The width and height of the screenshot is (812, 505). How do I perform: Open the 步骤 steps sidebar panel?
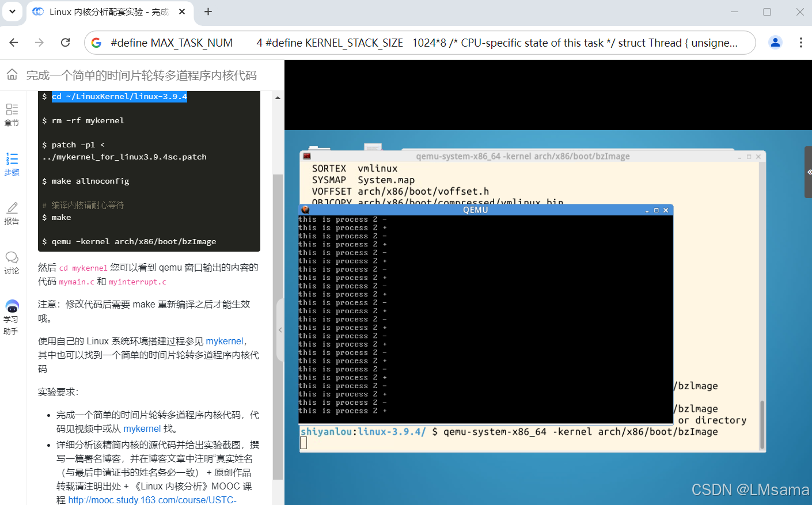tap(12, 164)
